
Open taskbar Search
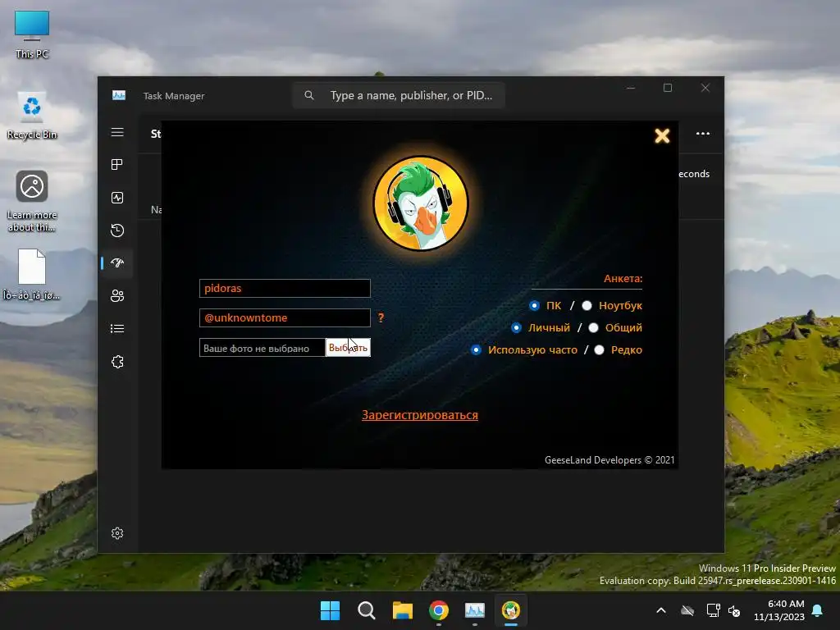(367, 610)
